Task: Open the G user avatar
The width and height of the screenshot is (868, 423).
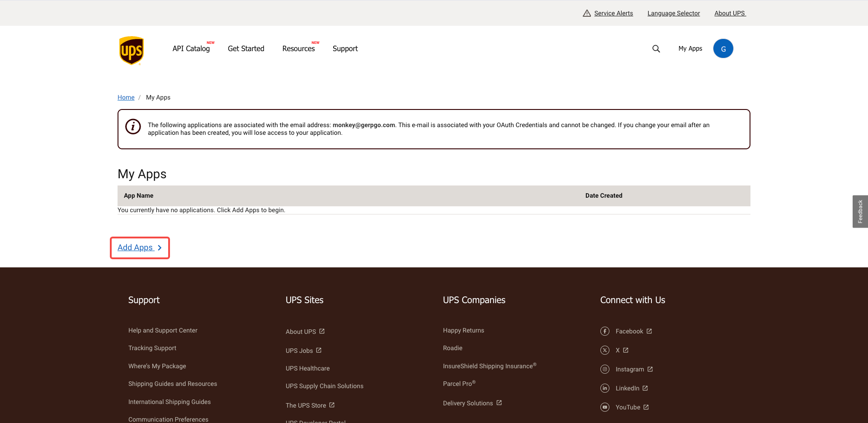Action: [723, 48]
